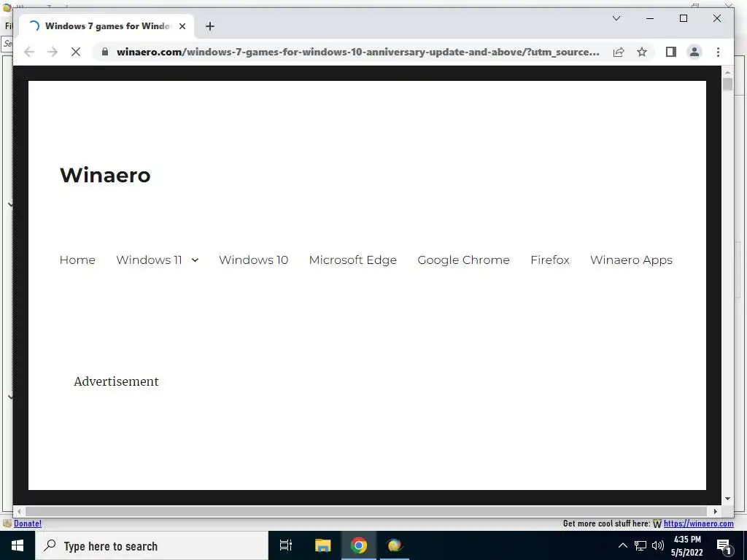Open Task View on the taskbar
The image size is (747, 560).
click(286, 545)
